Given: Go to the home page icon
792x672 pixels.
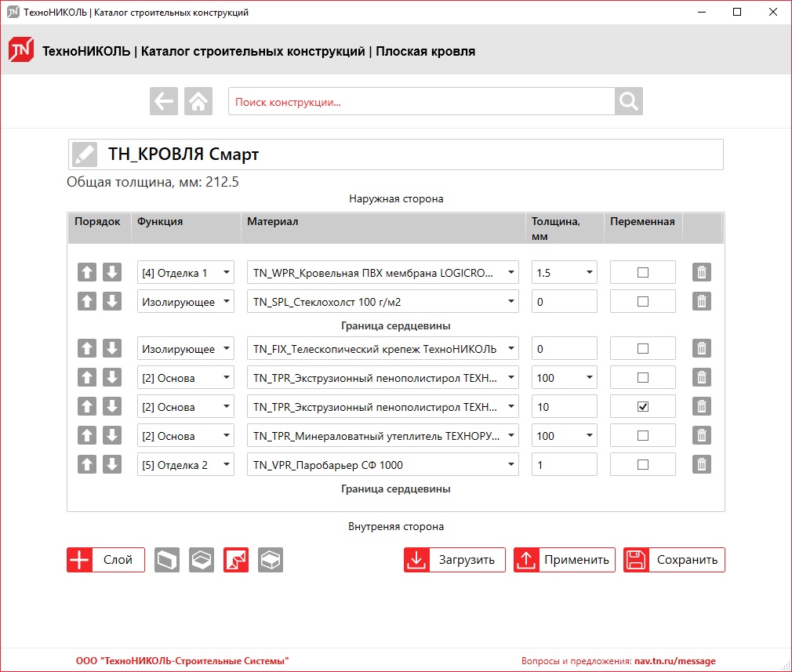Looking at the screenshot, I should (x=198, y=101).
